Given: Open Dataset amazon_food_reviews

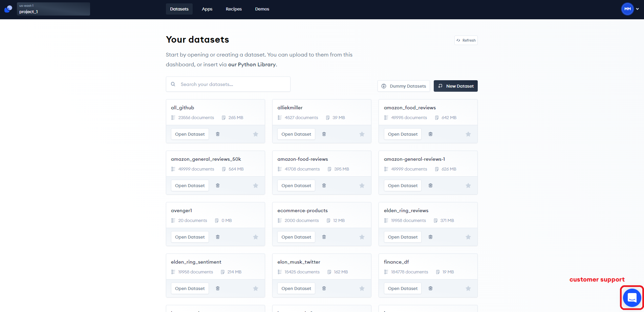Looking at the screenshot, I should click(403, 134).
